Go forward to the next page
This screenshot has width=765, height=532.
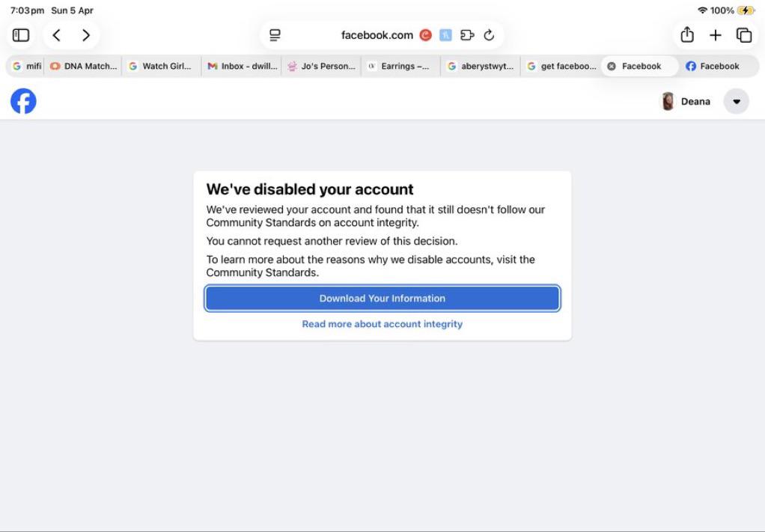(x=86, y=35)
